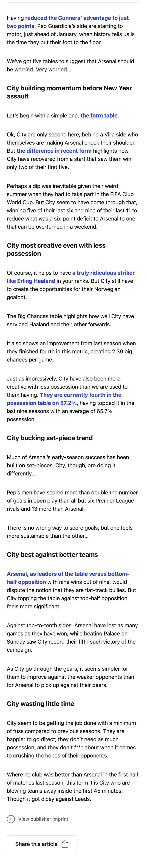Click paragraph about Pep's men open-play goals
This screenshot has height=868, width=147.
click(x=72, y=500)
